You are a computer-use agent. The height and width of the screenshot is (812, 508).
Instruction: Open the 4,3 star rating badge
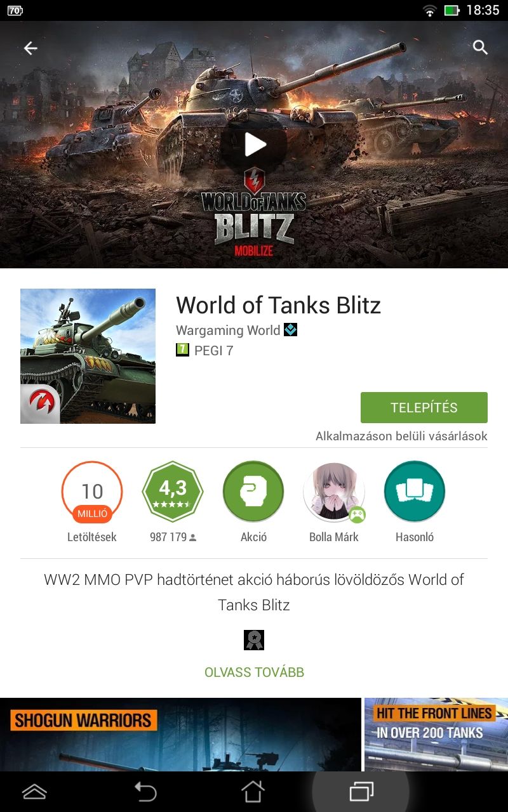point(173,502)
